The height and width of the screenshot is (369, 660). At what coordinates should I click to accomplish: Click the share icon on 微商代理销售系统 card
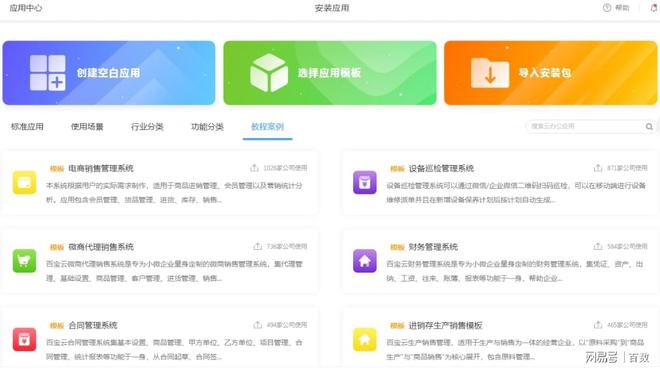pos(258,246)
